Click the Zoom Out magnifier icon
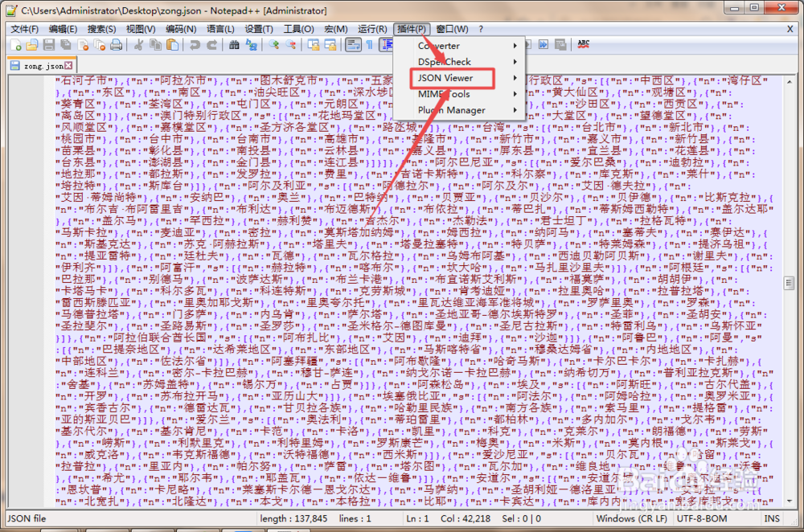 click(290, 45)
